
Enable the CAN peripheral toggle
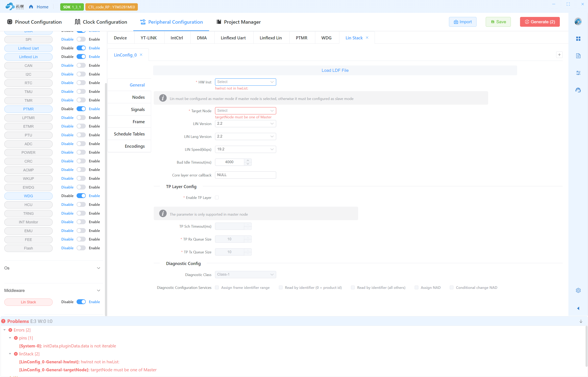(x=81, y=65)
